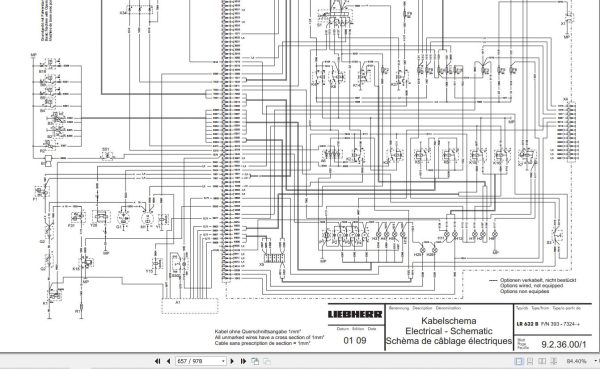
Task: Select two-page facing view mode
Action: [542, 361]
